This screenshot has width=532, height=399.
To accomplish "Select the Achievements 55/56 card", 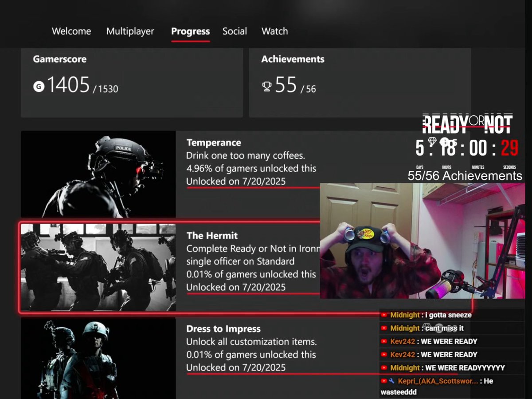I will coord(360,83).
